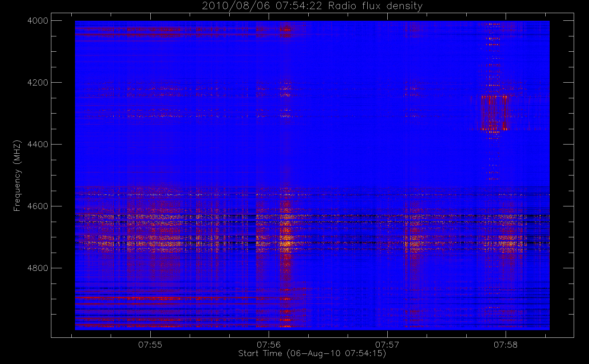The width and height of the screenshot is (589, 364).
Task: Click the 07:57 time tick label
Action: [x=387, y=345]
